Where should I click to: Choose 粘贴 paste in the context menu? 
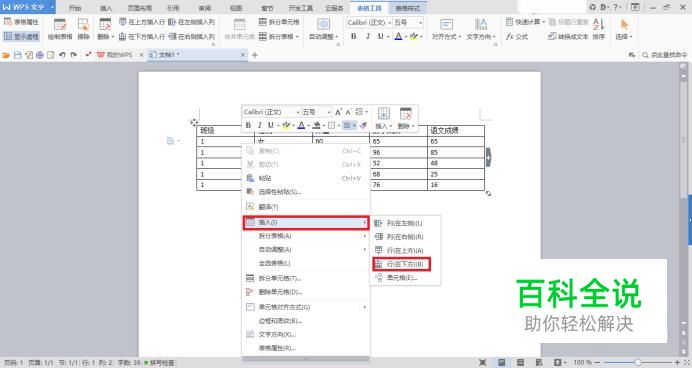pyautogui.click(x=306, y=178)
